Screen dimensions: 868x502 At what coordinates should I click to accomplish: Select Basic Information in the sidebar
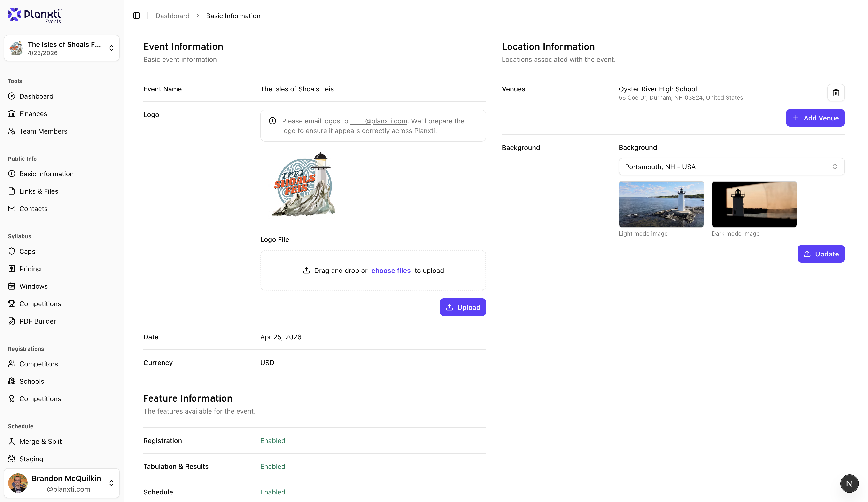pos(46,174)
